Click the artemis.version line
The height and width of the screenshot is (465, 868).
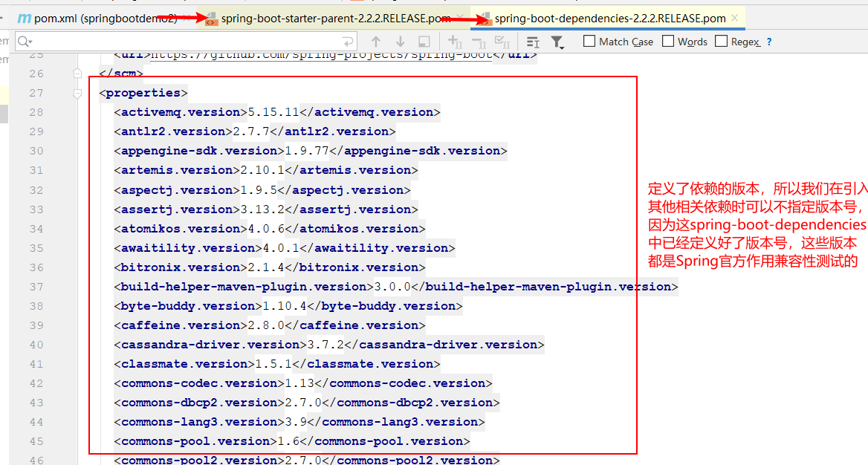tap(266, 170)
